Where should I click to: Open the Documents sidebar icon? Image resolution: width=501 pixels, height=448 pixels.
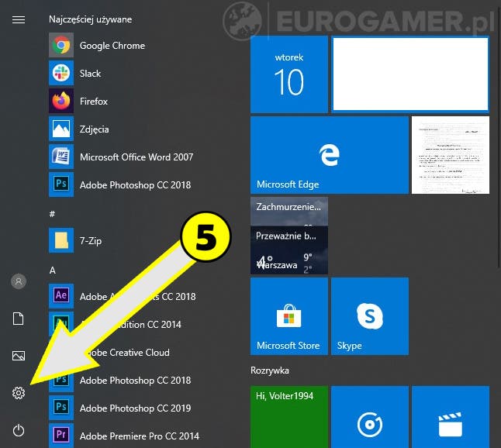[19, 319]
